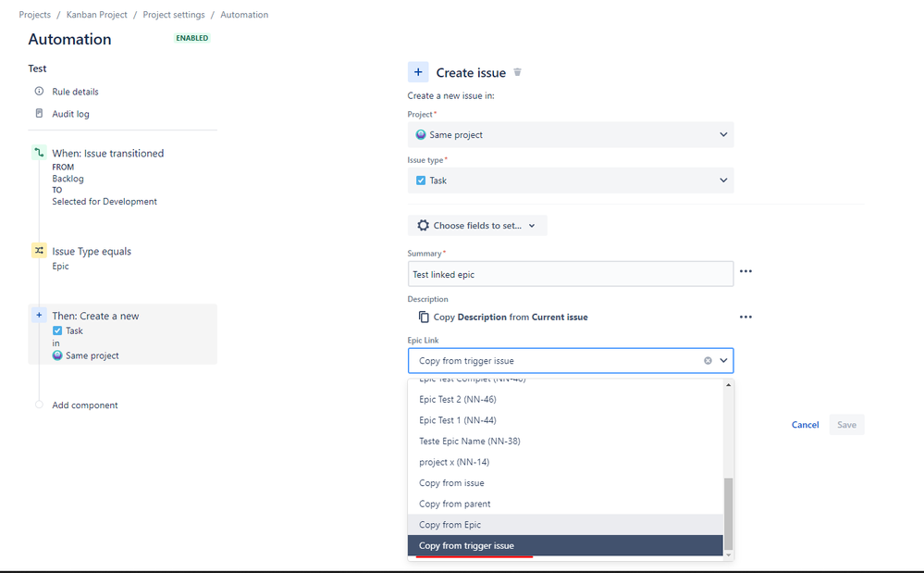Open the Automation breadcrumb link

click(x=244, y=15)
